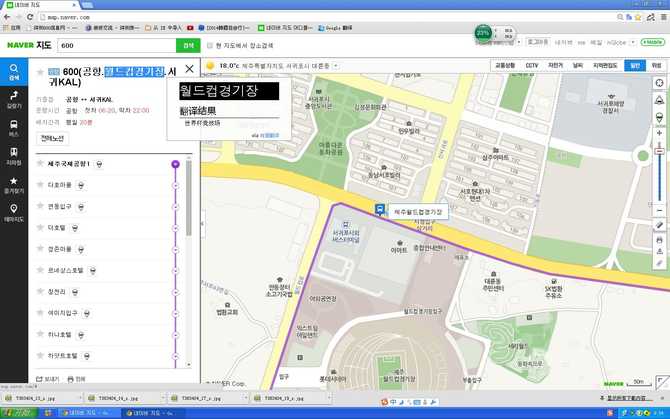Screen dimensions: 670x419
Task: Open 즐겨찾기 favorites star in sidebar
Action: (x=13, y=184)
